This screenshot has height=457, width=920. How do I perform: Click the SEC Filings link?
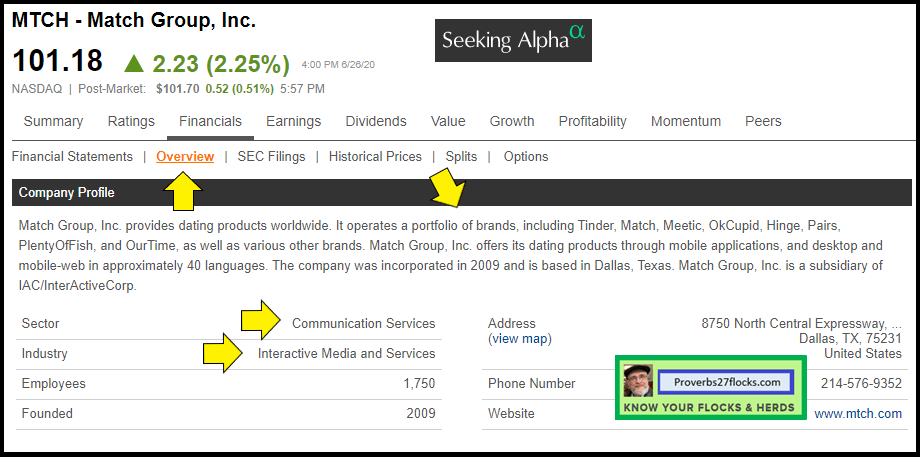point(271,156)
